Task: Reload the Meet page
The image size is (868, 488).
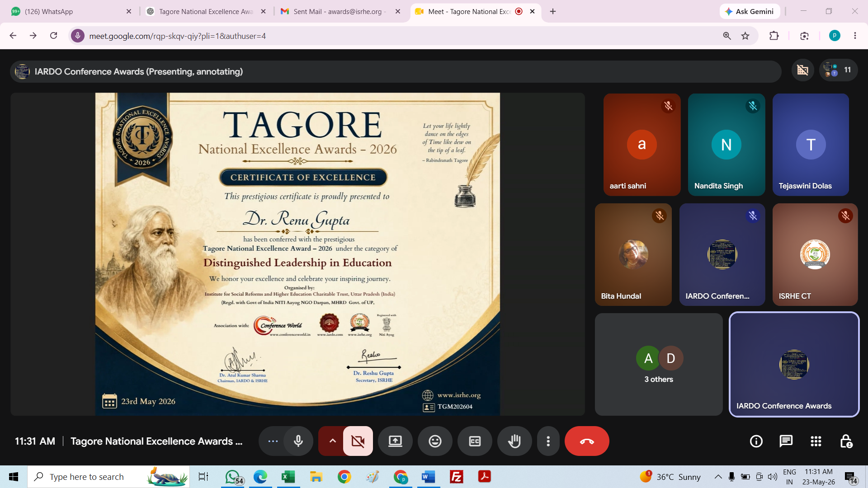Action: 53,36
